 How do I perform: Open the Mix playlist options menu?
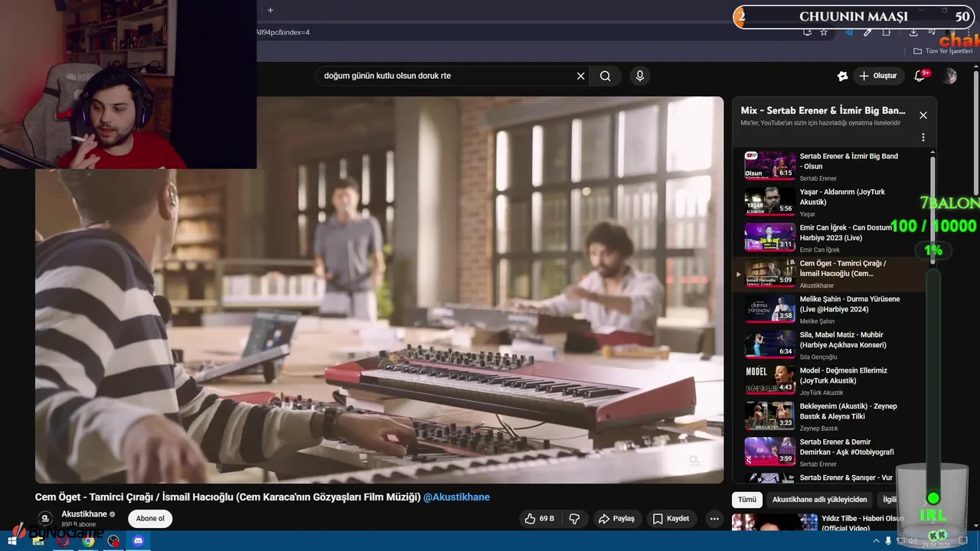point(923,138)
